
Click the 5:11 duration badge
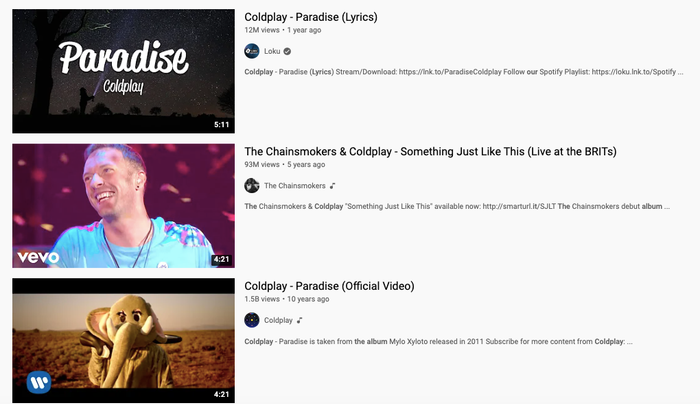coord(221,125)
